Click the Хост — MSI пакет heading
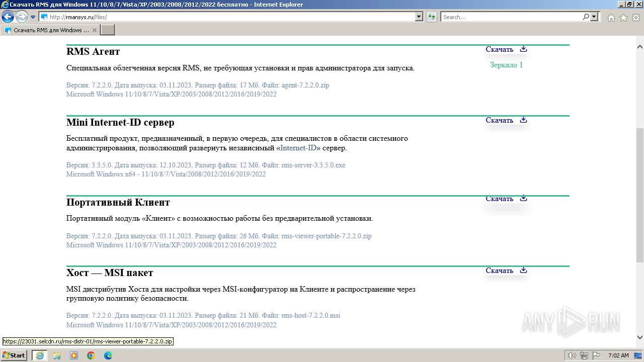The height and width of the screenshot is (362, 644). pyautogui.click(x=110, y=273)
